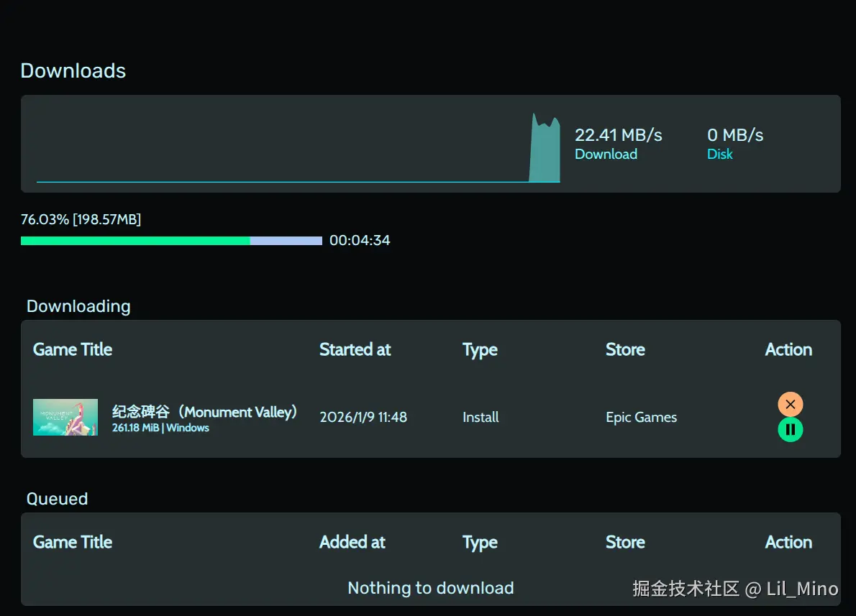Viewport: 856px width, 616px height.
Task: Cancel the Monument Valley download
Action: click(790, 404)
